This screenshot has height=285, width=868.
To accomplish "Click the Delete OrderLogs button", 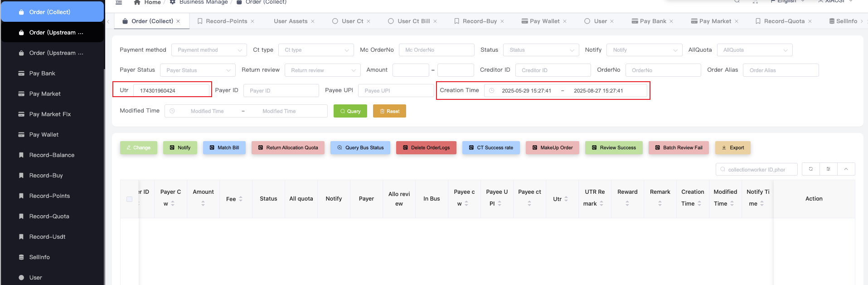I will 426,148.
